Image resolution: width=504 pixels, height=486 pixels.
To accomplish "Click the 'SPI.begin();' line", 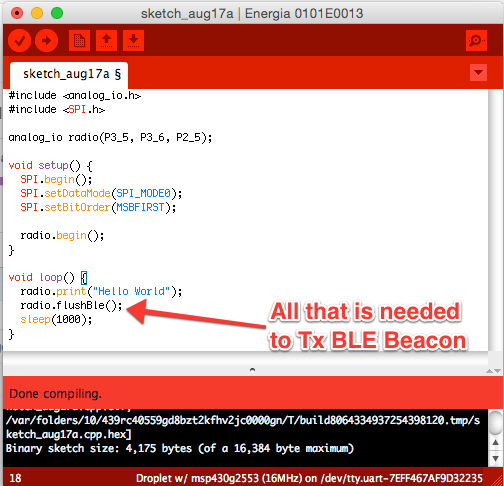I will (x=56, y=180).
